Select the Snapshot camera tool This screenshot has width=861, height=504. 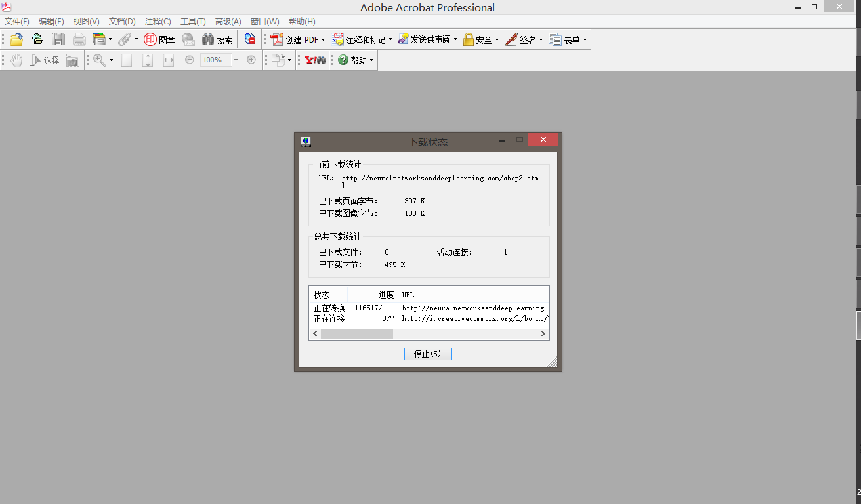[73, 60]
